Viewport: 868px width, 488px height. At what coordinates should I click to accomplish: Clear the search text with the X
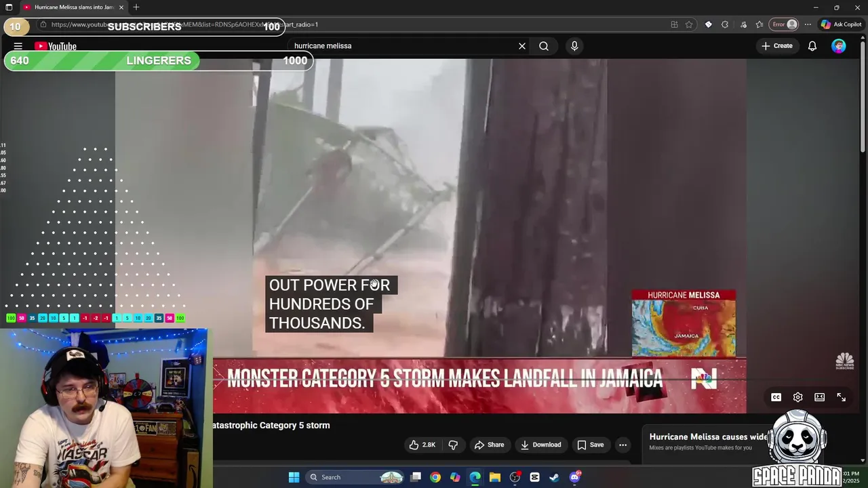[x=522, y=46]
